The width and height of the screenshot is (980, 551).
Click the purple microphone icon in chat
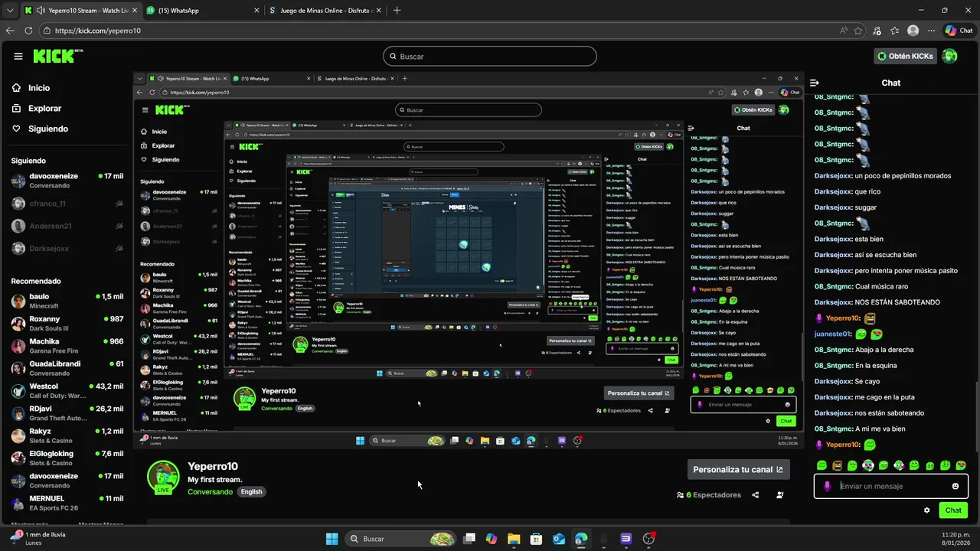827,486
